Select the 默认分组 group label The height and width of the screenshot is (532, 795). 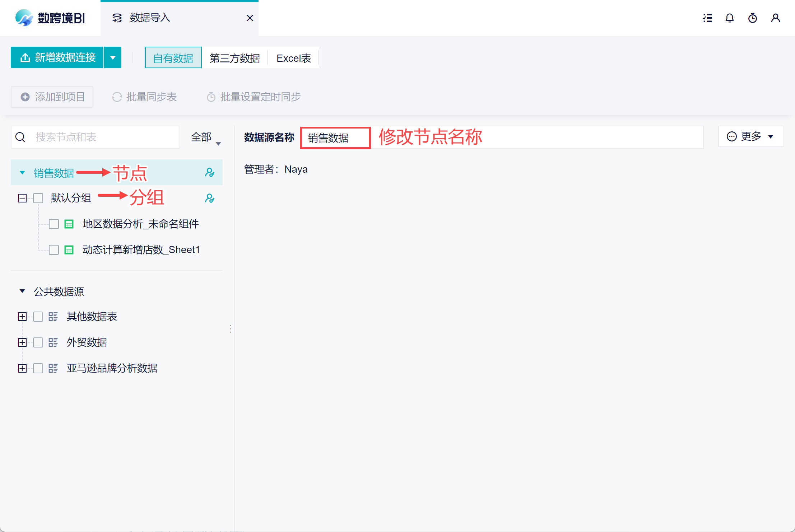(71, 198)
